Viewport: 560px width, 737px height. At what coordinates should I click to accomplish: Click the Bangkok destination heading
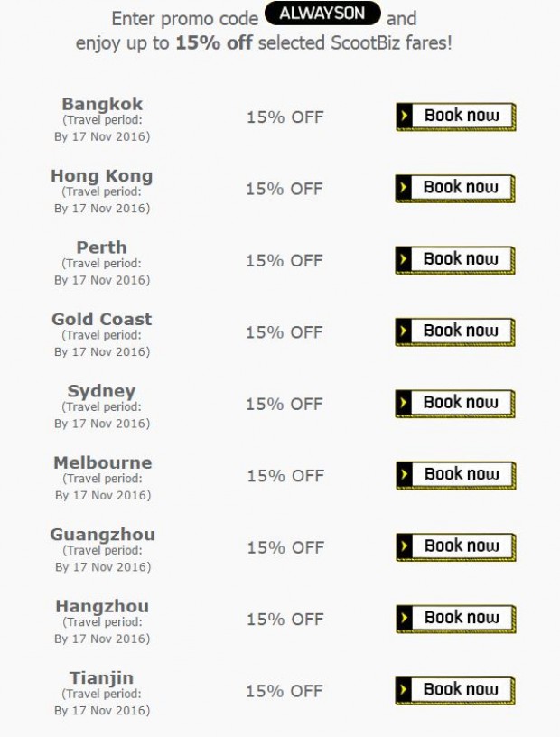(102, 104)
